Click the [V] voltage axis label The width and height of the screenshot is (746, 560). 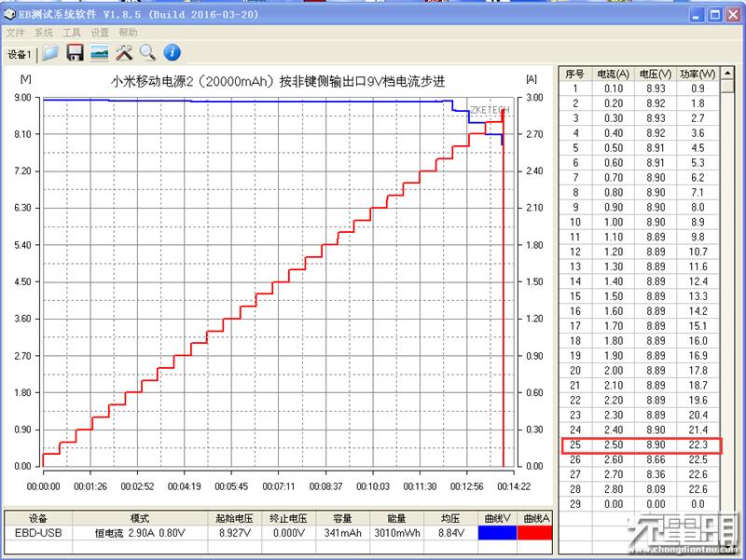tap(26, 79)
